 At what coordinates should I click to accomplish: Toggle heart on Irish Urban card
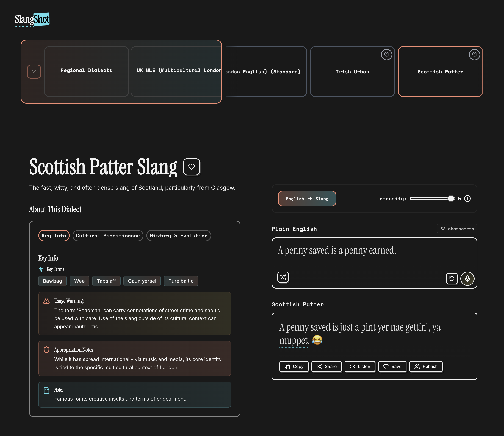point(386,55)
